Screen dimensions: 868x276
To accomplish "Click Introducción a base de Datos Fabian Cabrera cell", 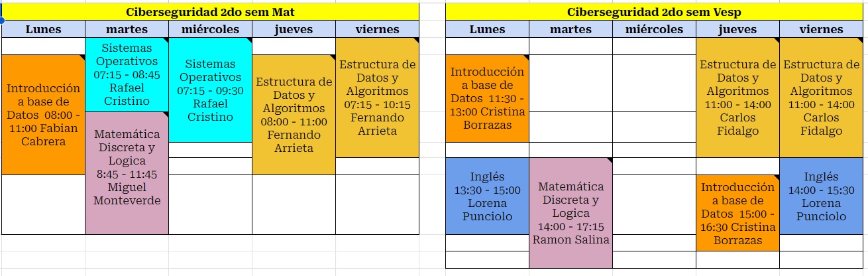I will click(x=43, y=115).
